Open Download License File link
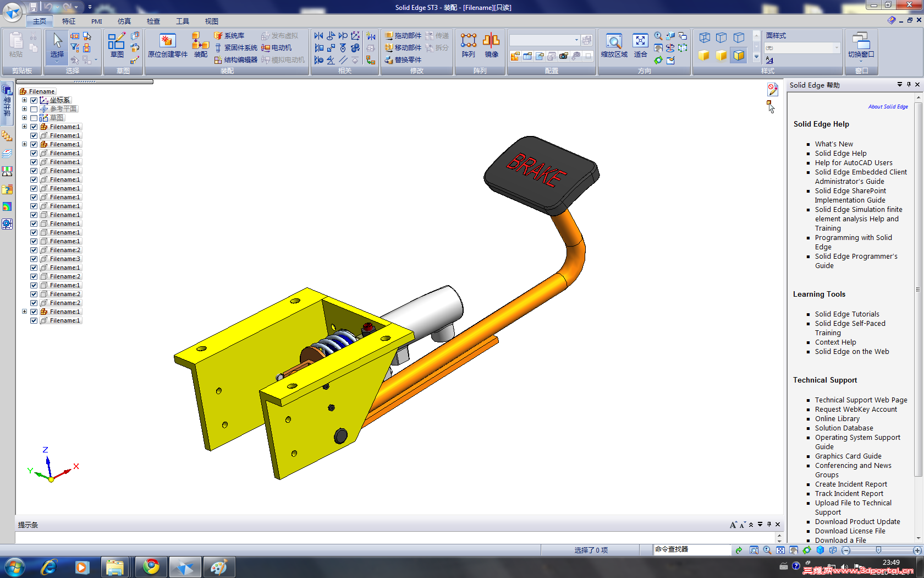The height and width of the screenshot is (578, 924). (x=850, y=531)
